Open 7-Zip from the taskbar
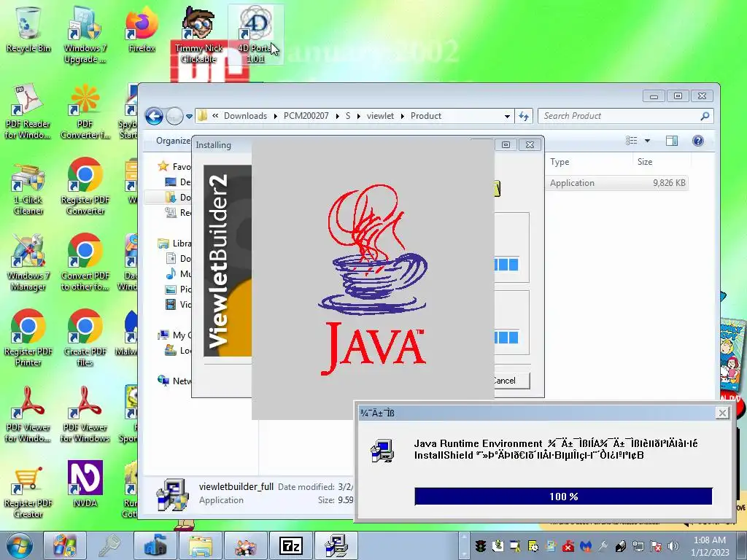The width and height of the screenshot is (747, 560). click(290, 545)
